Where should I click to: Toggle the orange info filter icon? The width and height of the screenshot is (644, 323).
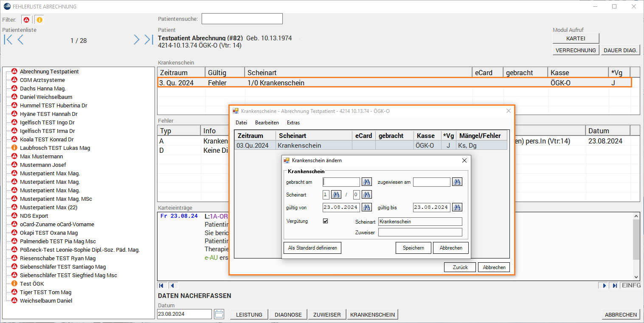39,20
